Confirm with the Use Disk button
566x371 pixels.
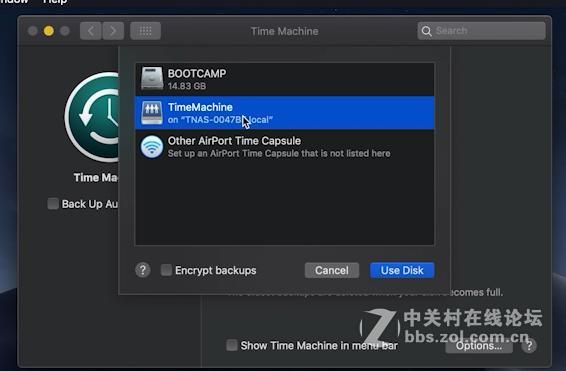[x=402, y=270]
